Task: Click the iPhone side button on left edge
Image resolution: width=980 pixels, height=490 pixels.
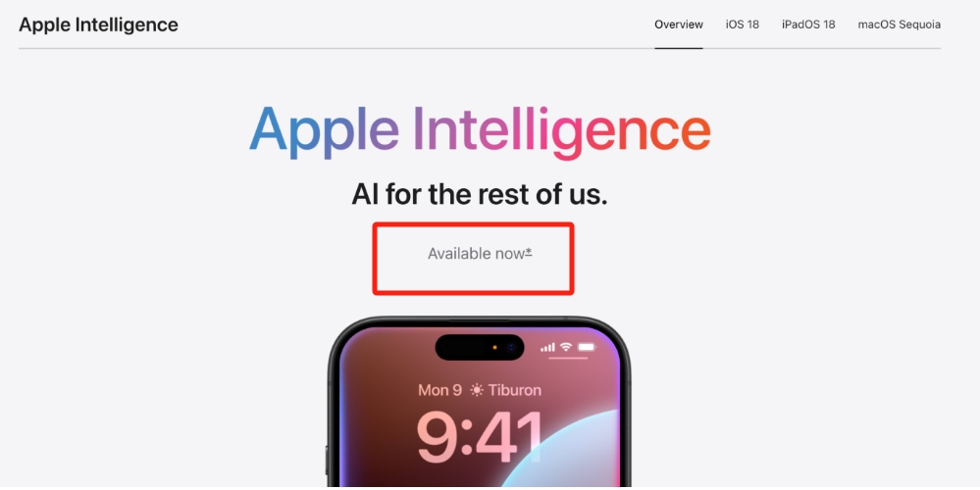Action: tap(327, 461)
